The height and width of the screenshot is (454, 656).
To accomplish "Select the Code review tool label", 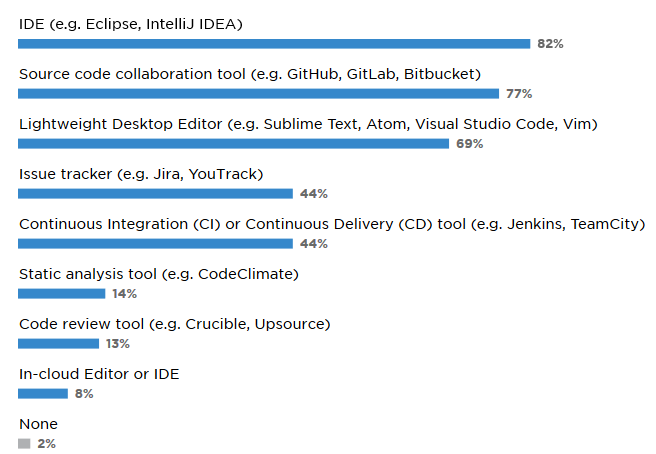I will pos(174,323).
